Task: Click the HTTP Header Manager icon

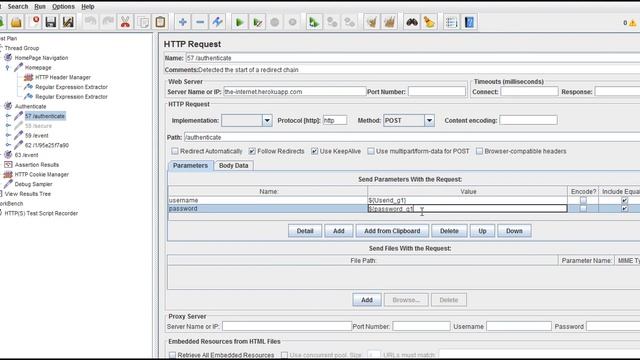Action: click(28, 77)
